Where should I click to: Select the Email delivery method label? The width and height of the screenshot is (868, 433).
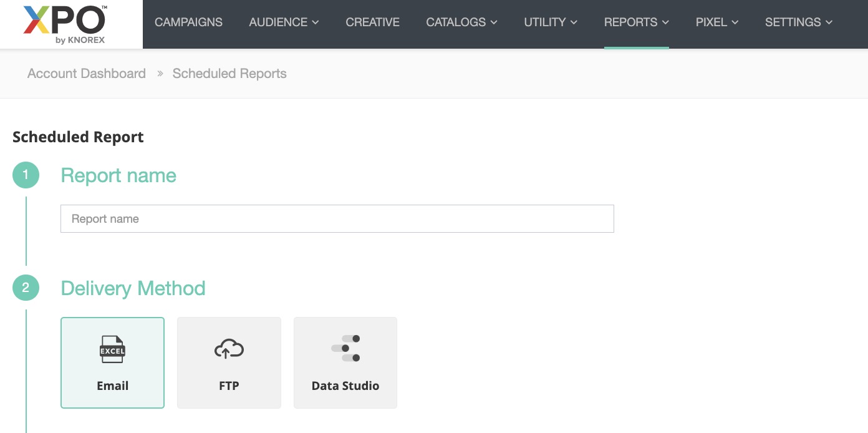click(x=112, y=386)
